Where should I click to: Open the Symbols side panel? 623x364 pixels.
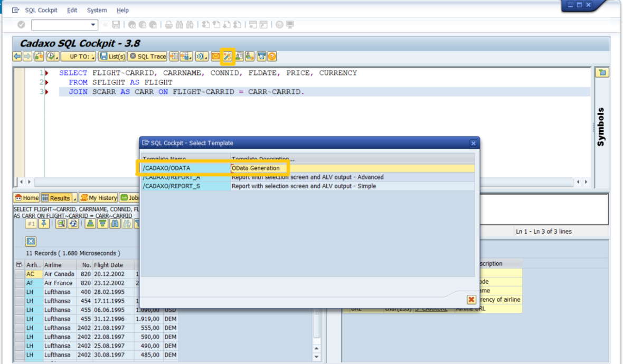click(601, 126)
